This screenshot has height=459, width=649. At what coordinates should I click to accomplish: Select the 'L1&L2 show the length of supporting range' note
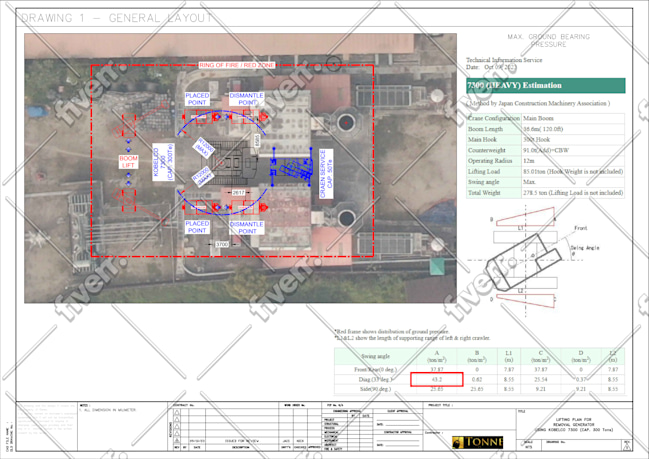(x=413, y=338)
